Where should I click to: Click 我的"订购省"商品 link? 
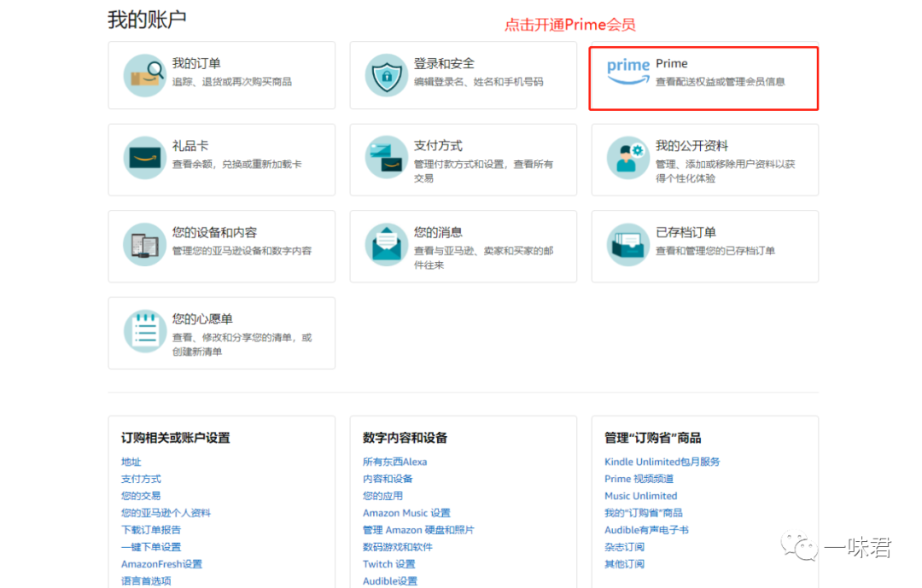[644, 513]
